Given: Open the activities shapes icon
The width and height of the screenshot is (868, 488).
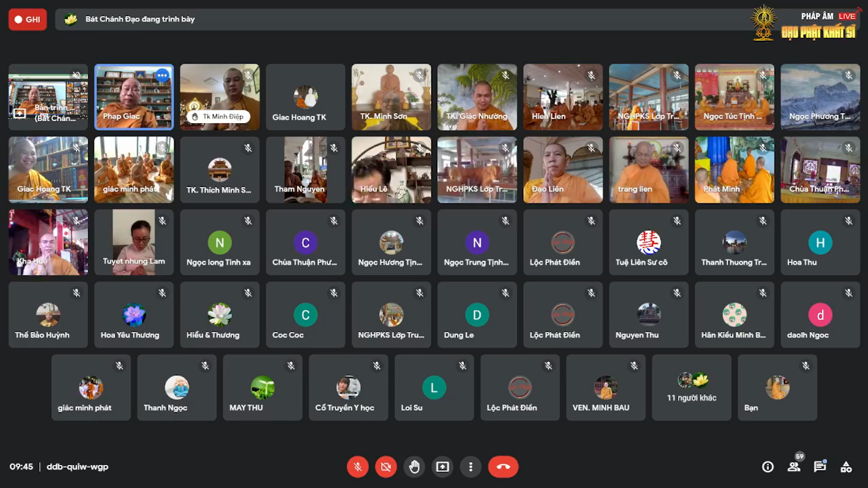Looking at the screenshot, I should [x=846, y=467].
